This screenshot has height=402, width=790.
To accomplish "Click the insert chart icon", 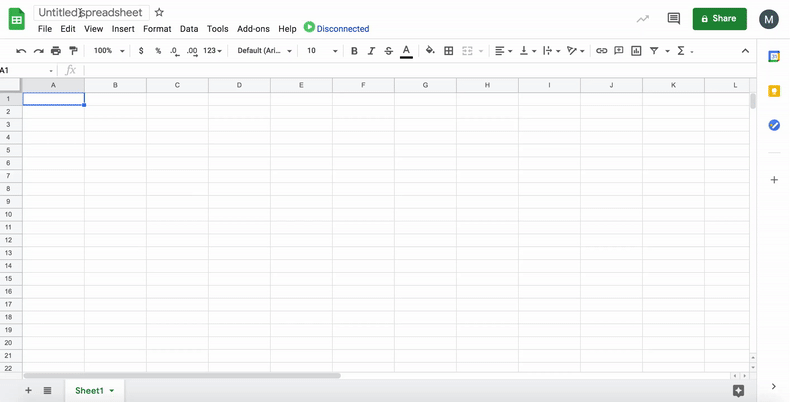I will point(636,51).
